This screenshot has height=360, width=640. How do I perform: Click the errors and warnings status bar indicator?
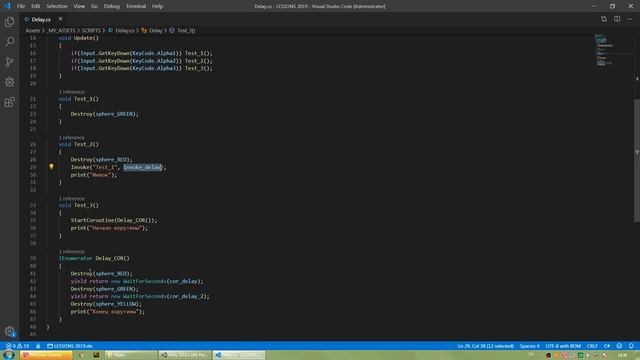(x=18, y=346)
